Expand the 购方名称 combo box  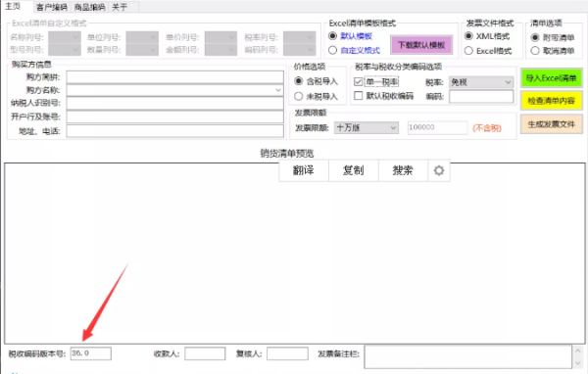(x=278, y=90)
